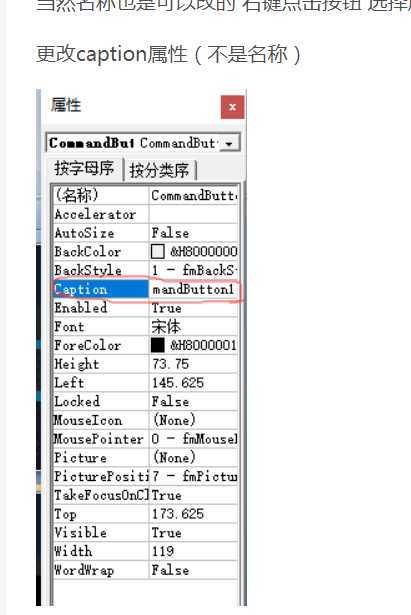Select the (名称) property row

coord(101,195)
